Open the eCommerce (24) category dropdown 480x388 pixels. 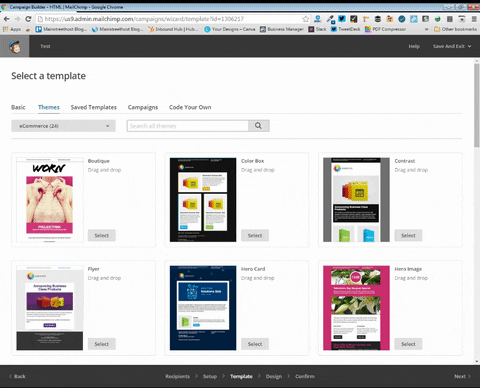click(x=63, y=126)
